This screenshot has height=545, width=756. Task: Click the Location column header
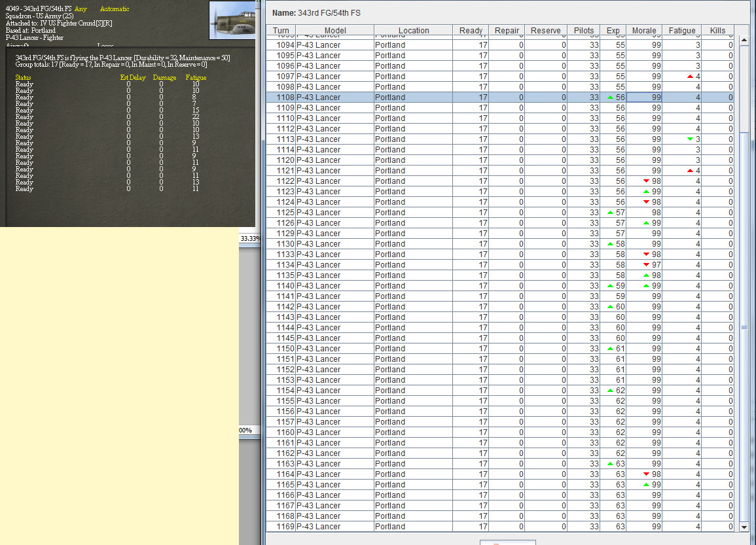(413, 30)
